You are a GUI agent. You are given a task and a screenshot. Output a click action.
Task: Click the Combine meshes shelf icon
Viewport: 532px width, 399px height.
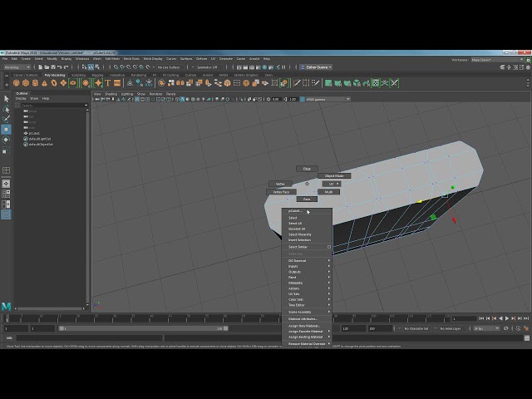click(x=161, y=83)
